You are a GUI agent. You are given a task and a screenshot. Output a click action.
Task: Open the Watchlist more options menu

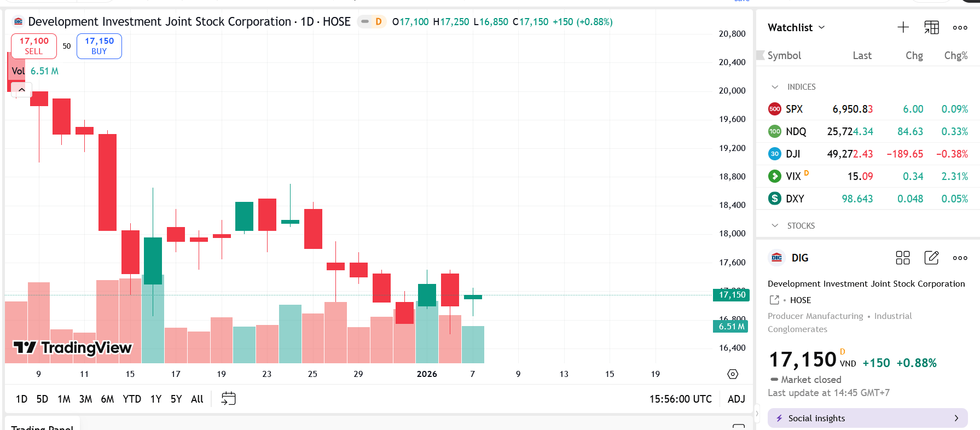click(x=960, y=27)
